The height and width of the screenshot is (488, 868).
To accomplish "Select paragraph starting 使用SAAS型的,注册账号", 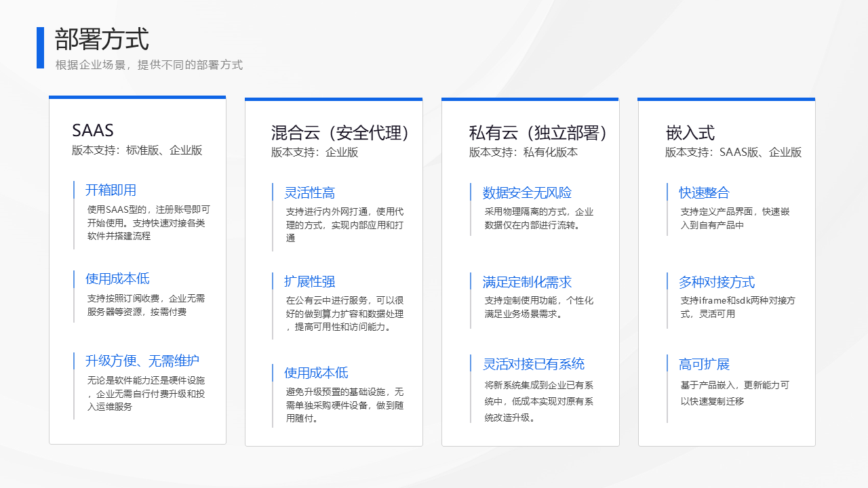I will 149,223.
